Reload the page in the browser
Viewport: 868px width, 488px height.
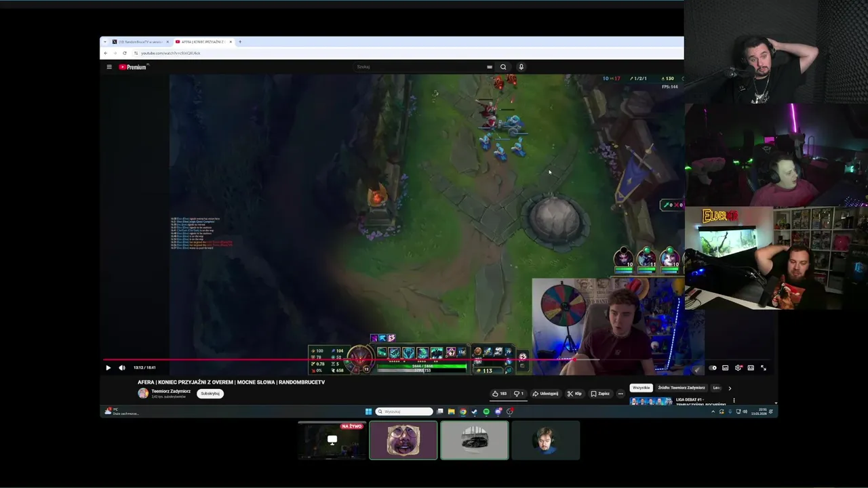(x=124, y=53)
